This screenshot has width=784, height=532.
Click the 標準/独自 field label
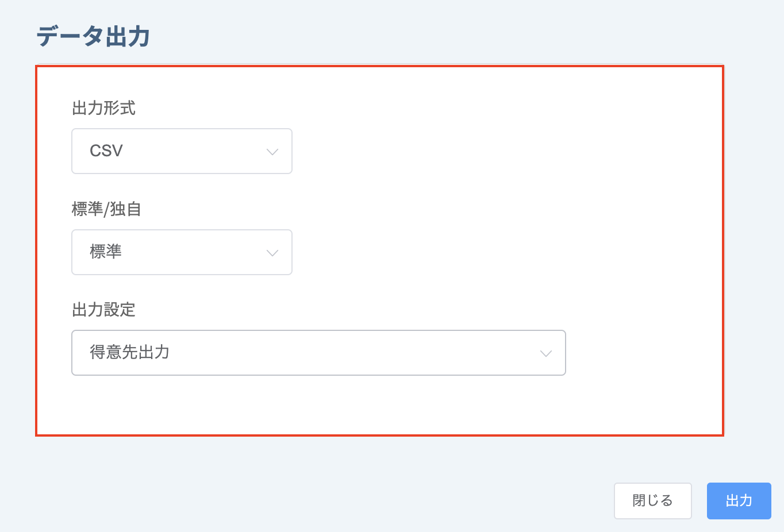[106, 209]
